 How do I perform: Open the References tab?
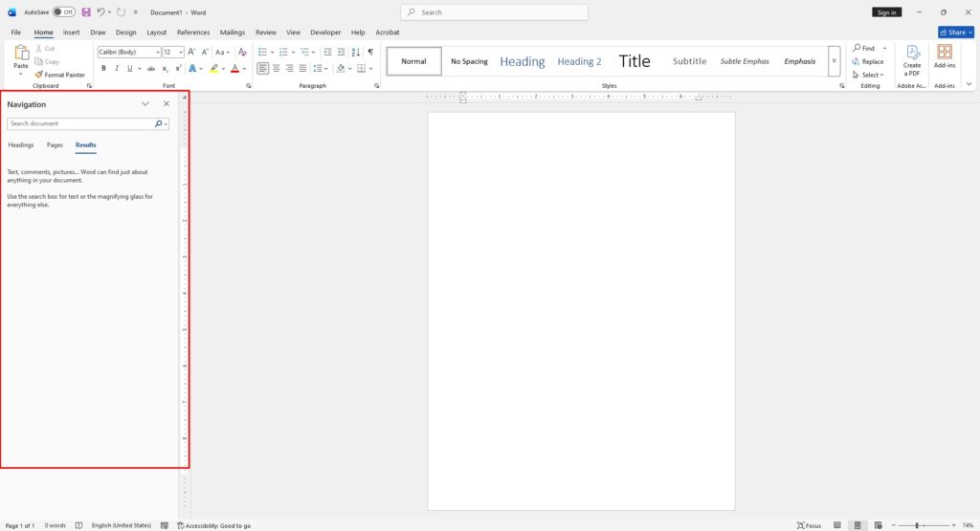click(193, 33)
